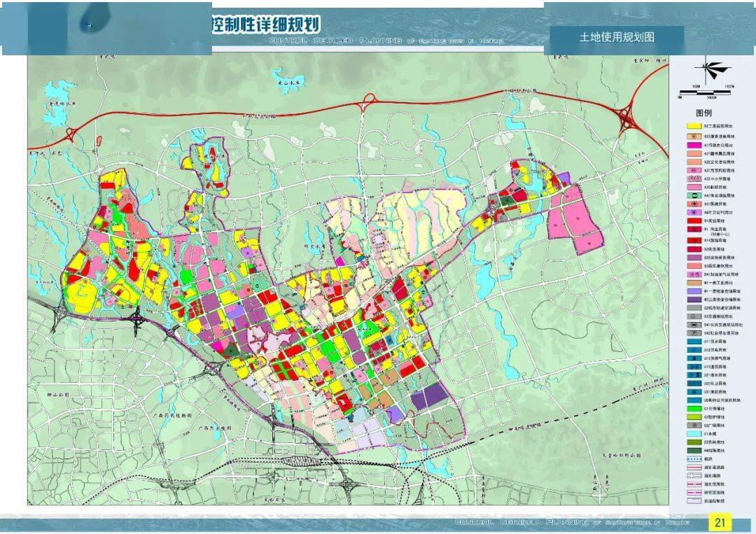The image size is (756, 534).
Task: Click the A51 medical land legend icon
Action: pyautogui.click(x=693, y=204)
